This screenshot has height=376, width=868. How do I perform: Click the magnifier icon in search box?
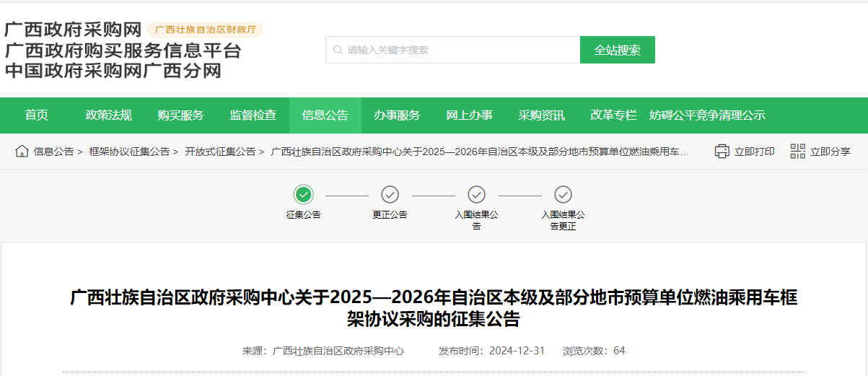tap(338, 51)
